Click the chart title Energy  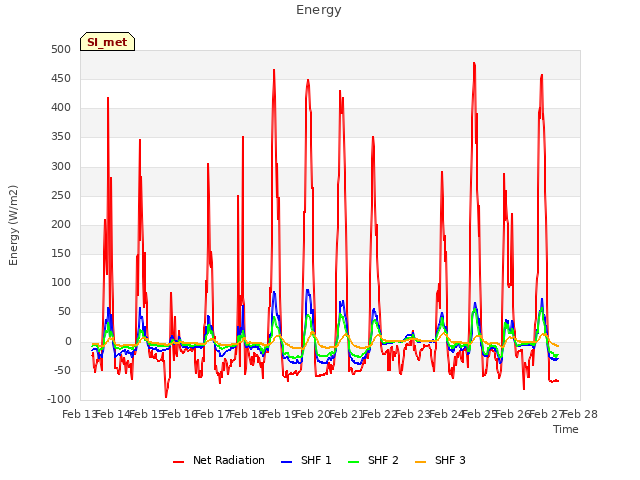tap(319, 10)
